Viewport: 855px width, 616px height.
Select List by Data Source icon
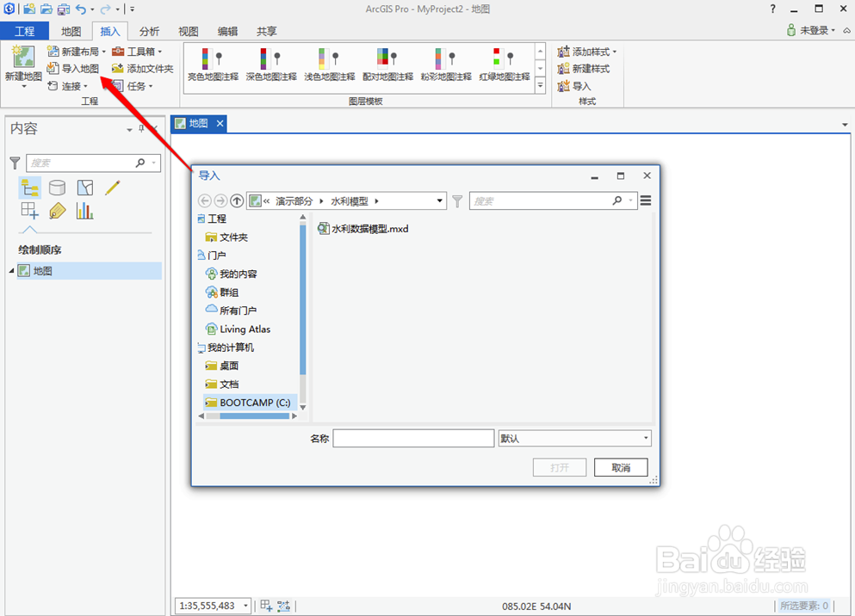point(57,188)
